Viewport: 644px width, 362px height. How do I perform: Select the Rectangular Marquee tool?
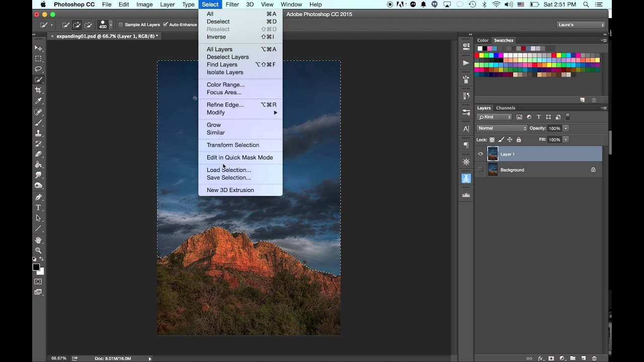[x=38, y=58]
